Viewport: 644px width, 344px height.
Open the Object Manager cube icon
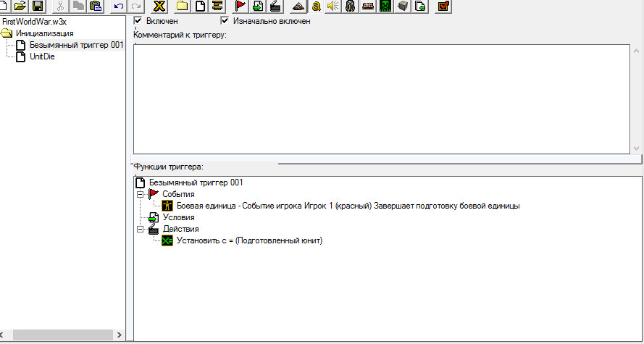click(403, 6)
